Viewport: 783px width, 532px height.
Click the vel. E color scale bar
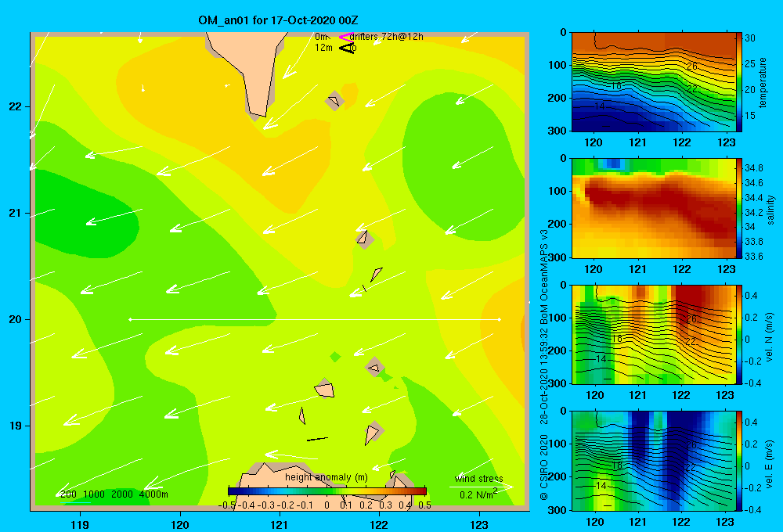tap(739, 461)
